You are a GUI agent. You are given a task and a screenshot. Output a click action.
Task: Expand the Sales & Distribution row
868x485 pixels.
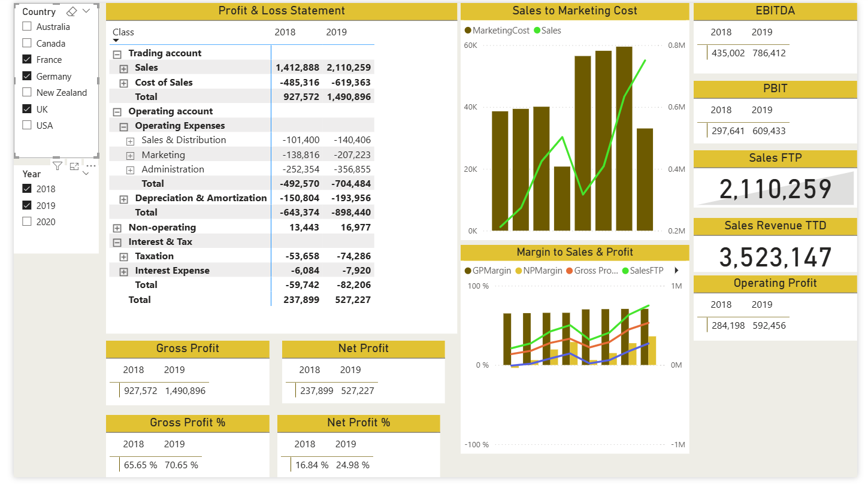[131, 141]
